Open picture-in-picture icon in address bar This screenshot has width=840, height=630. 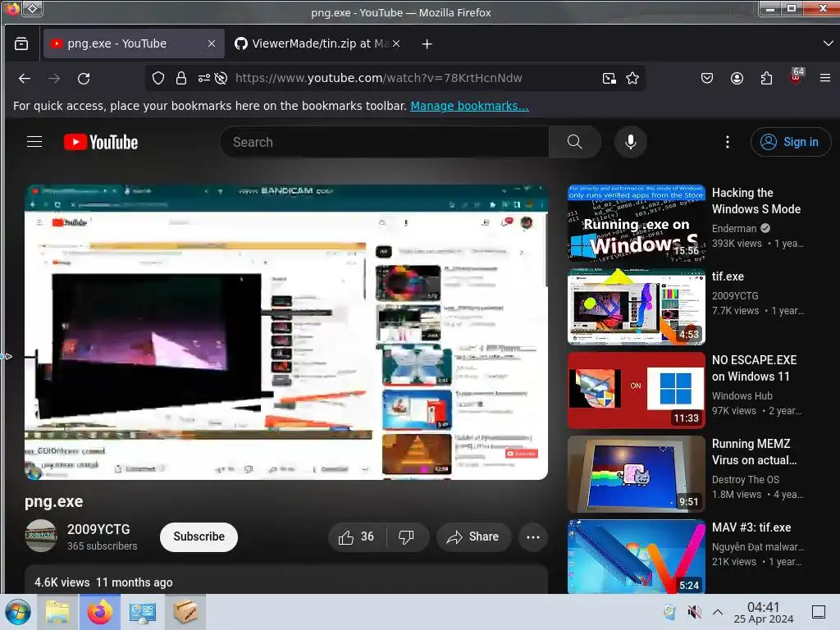point(609,78)
